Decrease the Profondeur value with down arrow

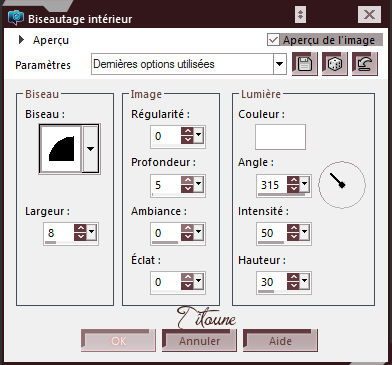click(187, 188)
